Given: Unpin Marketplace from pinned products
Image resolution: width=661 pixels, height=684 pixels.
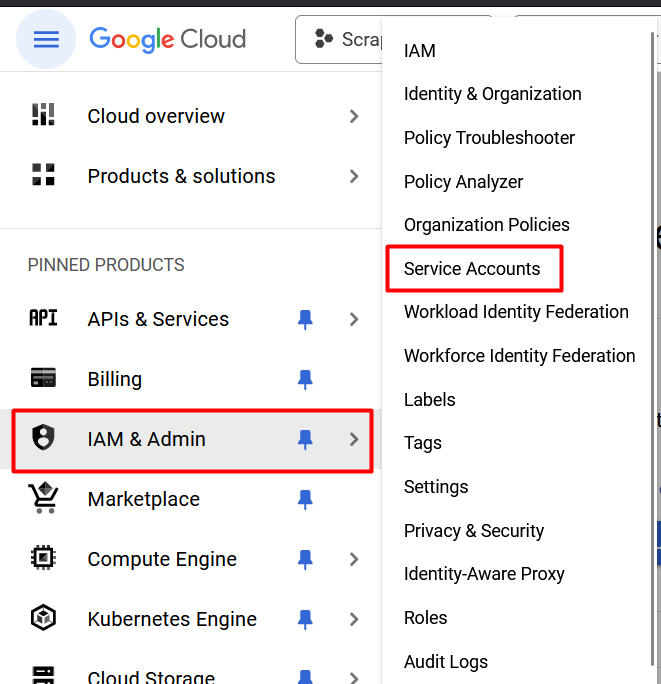Looking at the screenshot, I should (x=305, y=500).
